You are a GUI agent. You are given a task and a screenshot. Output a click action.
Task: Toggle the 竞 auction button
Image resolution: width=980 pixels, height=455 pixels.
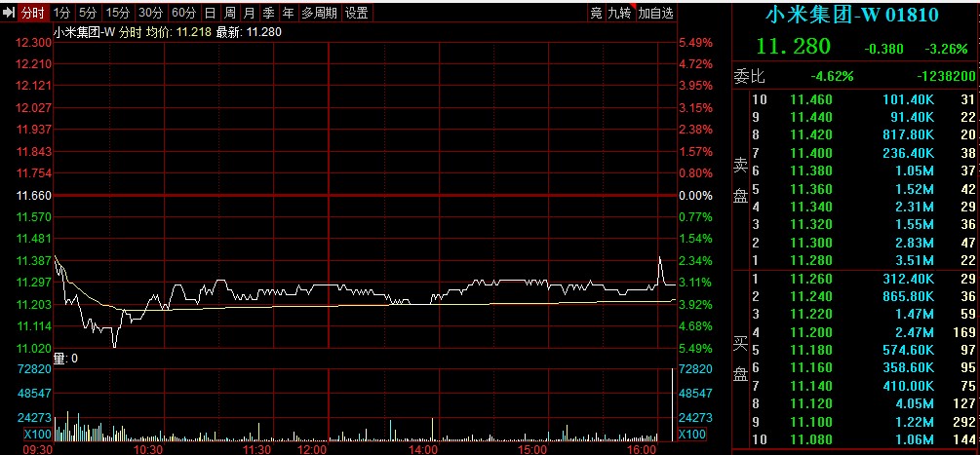596,13
